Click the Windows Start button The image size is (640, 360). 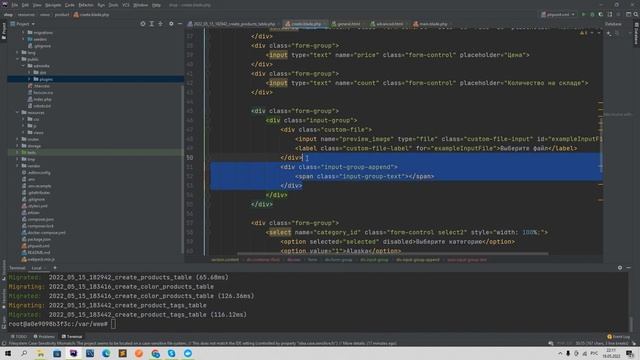8,353
